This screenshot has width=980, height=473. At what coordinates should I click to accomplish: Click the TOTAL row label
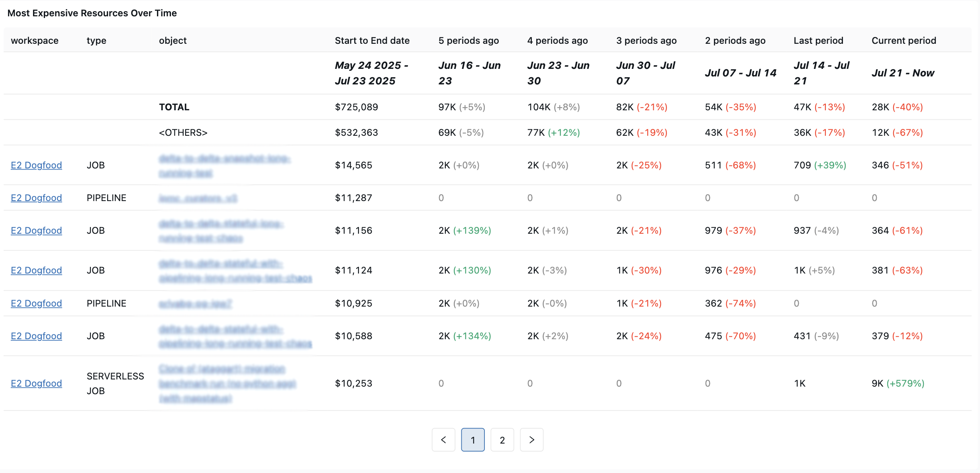[x=174, y=107]
